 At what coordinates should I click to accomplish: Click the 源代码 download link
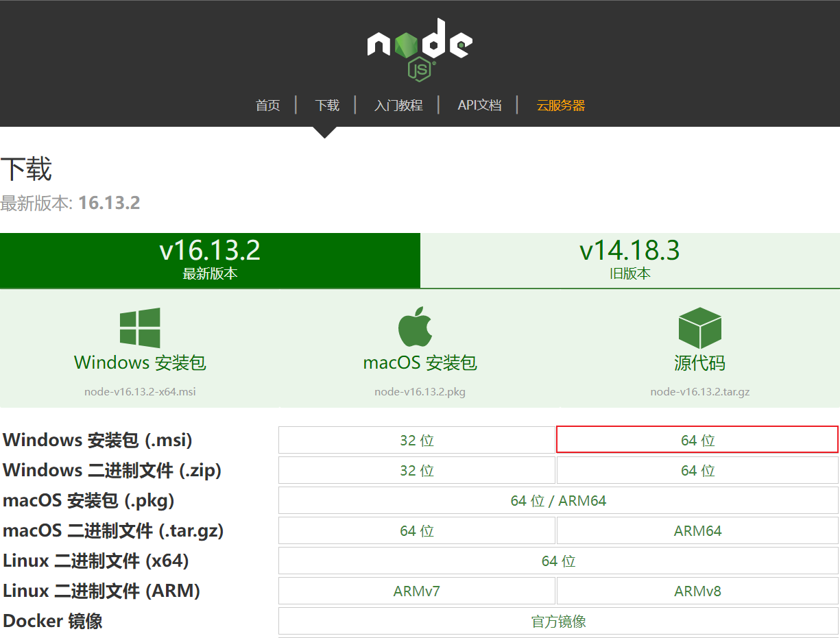[699, 363]
